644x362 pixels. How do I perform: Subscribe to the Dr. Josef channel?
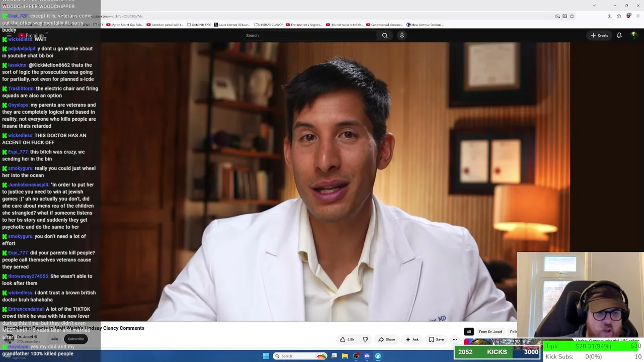[76, 339]
